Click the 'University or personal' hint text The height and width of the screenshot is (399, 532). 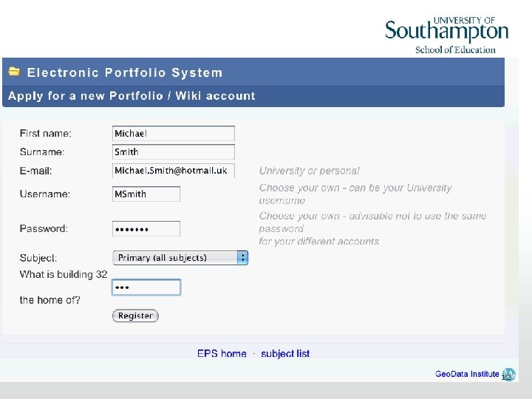coord(309,171)
